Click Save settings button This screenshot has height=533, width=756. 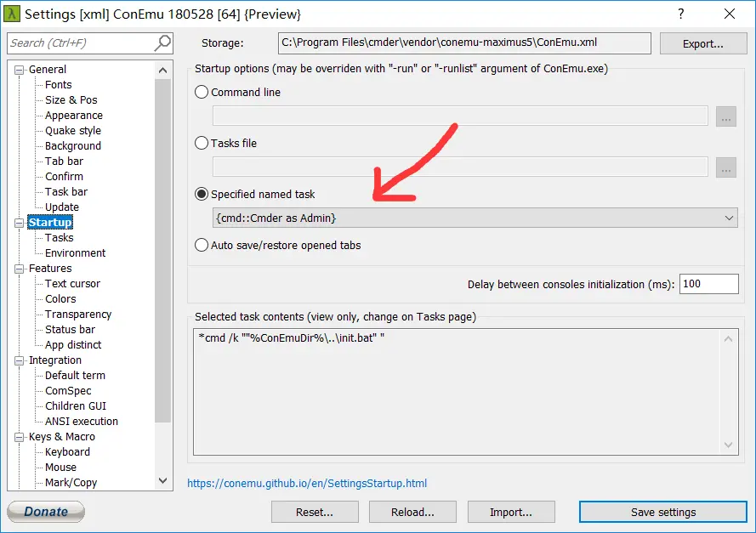coord(663,513)
